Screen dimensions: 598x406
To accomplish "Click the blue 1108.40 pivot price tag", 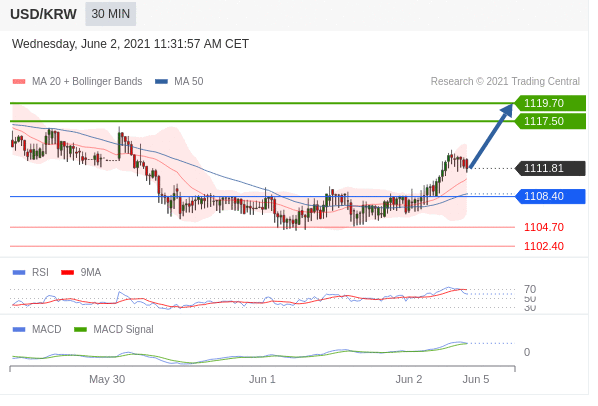I will point(550,196).
